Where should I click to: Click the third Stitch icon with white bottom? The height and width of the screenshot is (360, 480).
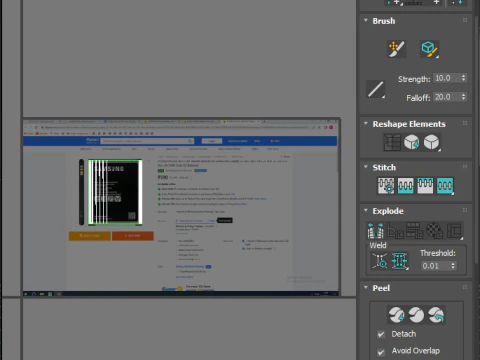click(x=425, y=186)
